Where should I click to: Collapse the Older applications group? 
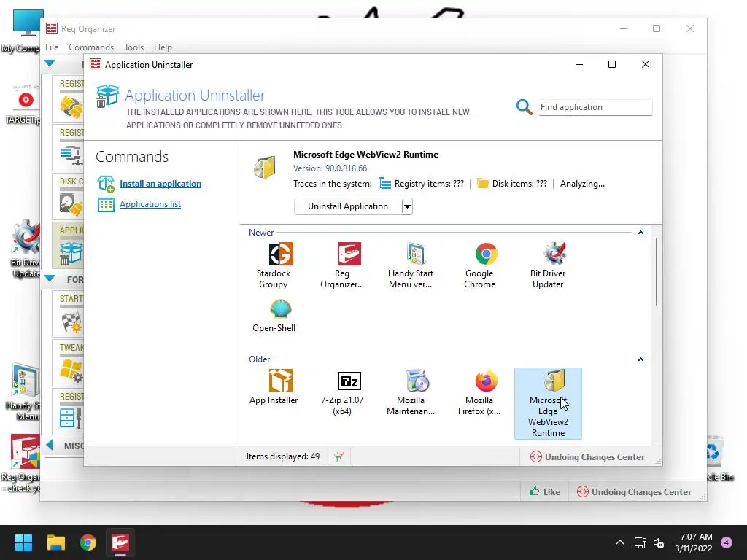[640, 359]
